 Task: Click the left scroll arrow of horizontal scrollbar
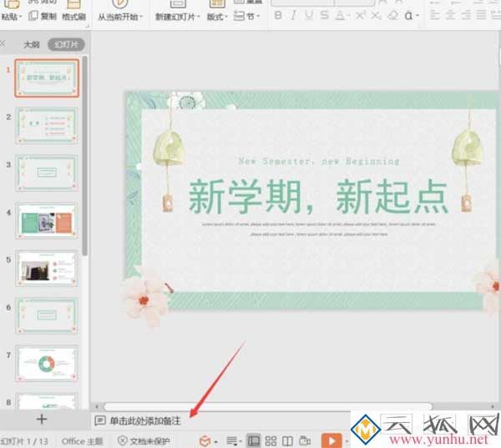pyautogui.click(x=97, y=406)
